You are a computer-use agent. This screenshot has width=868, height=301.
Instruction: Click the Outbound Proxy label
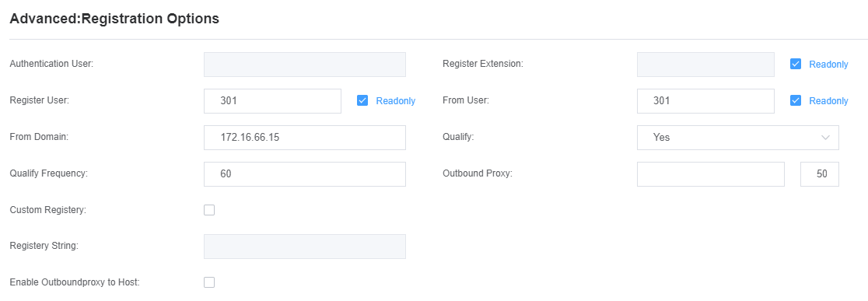(478, 173)
